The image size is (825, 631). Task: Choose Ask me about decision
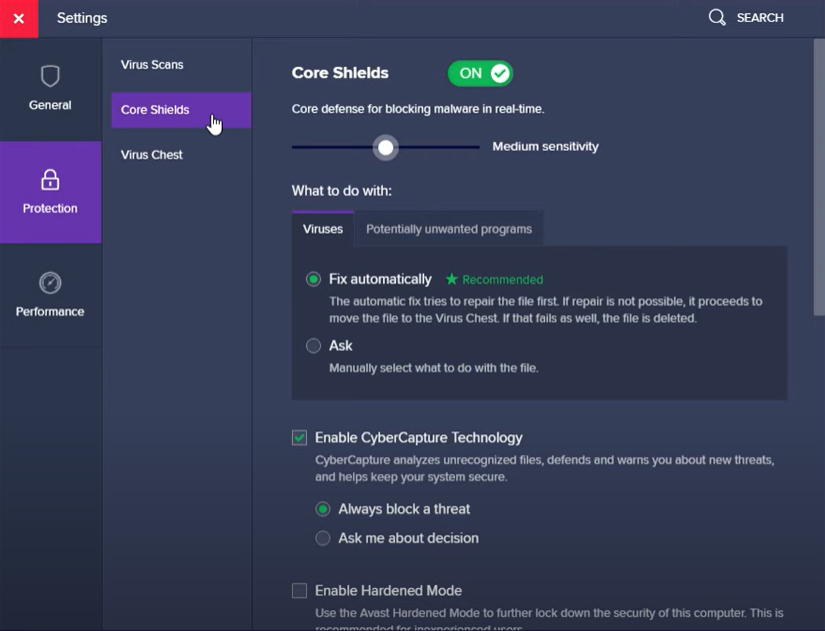(323, 538)
